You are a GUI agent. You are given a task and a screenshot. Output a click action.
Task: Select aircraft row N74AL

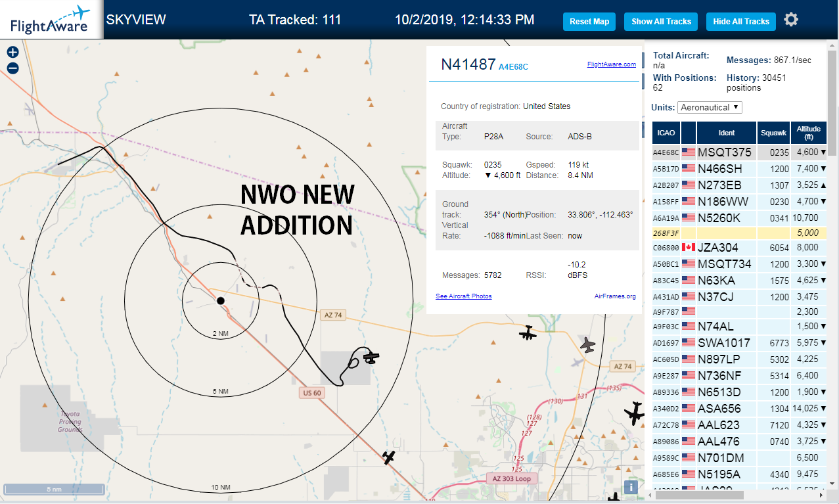click(740, 327)
